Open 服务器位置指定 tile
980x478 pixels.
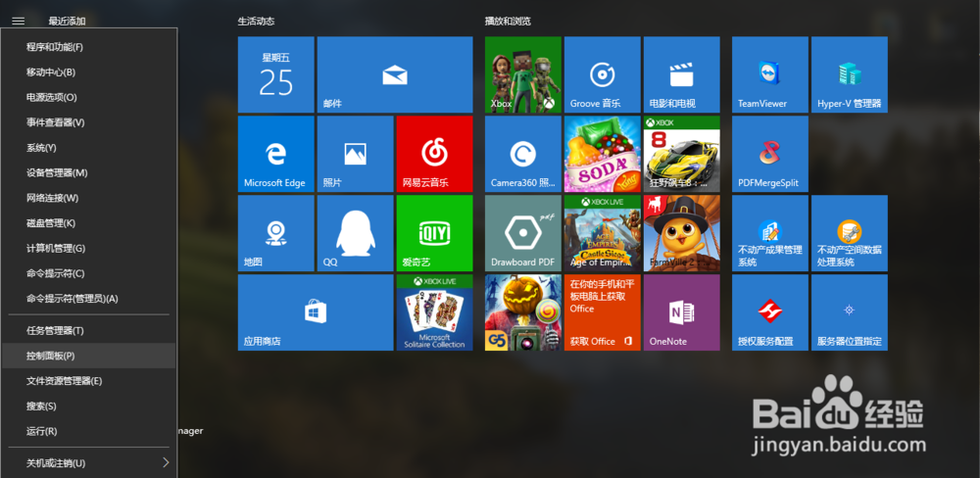[850, 312]
